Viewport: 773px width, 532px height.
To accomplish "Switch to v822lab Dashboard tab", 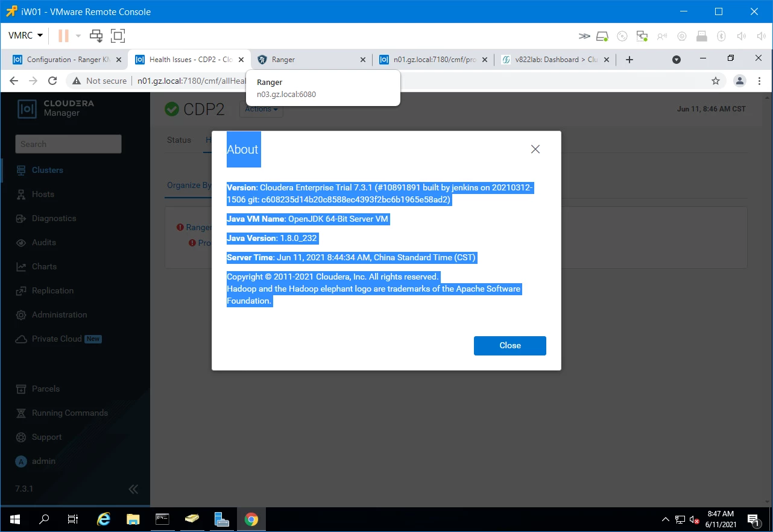I will tap(555, 60).
